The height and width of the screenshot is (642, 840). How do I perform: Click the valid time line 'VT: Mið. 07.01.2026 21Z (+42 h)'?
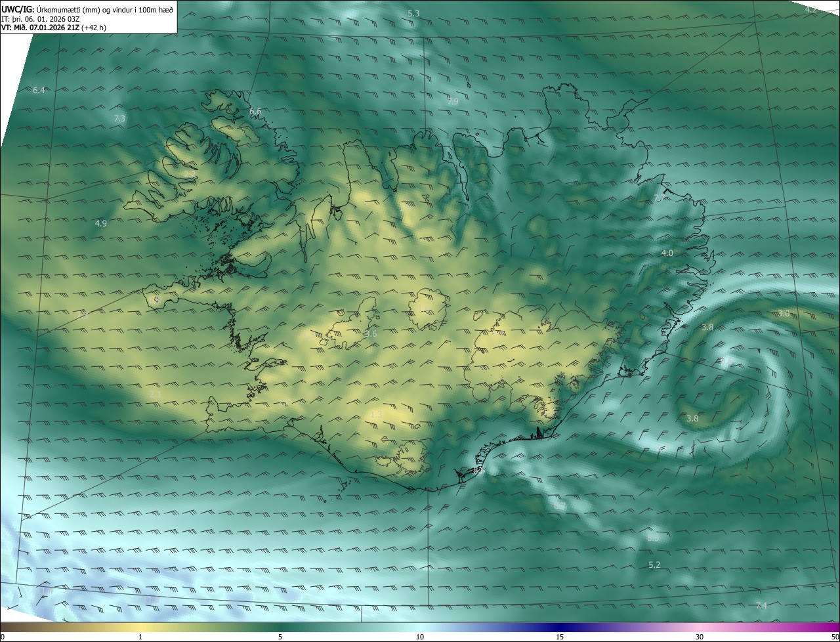(x=54, y=28)
